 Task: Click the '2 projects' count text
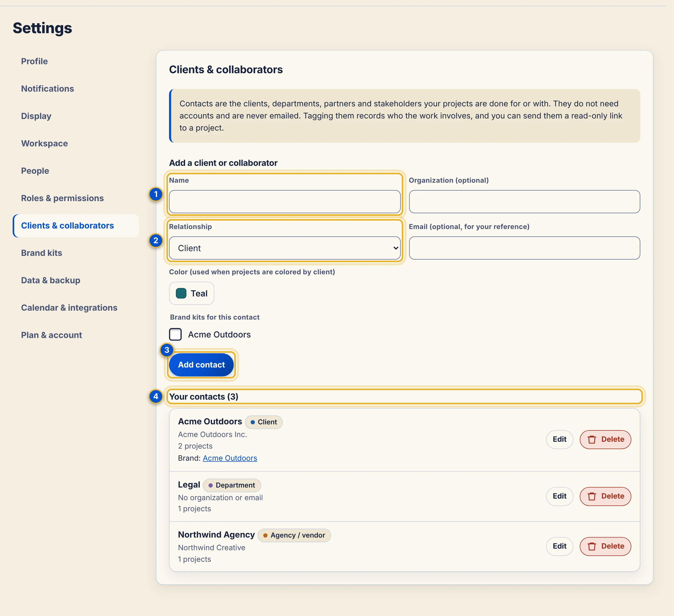coord(195,446)
